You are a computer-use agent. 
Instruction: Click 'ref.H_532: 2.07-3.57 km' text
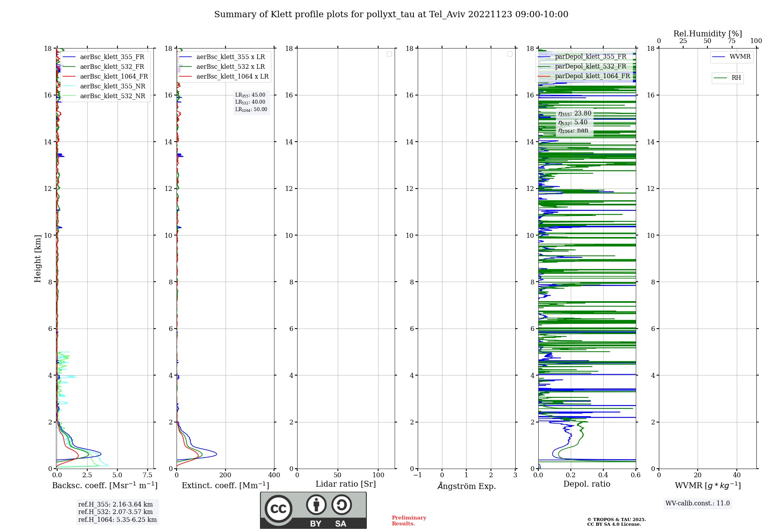coord(115,512)
